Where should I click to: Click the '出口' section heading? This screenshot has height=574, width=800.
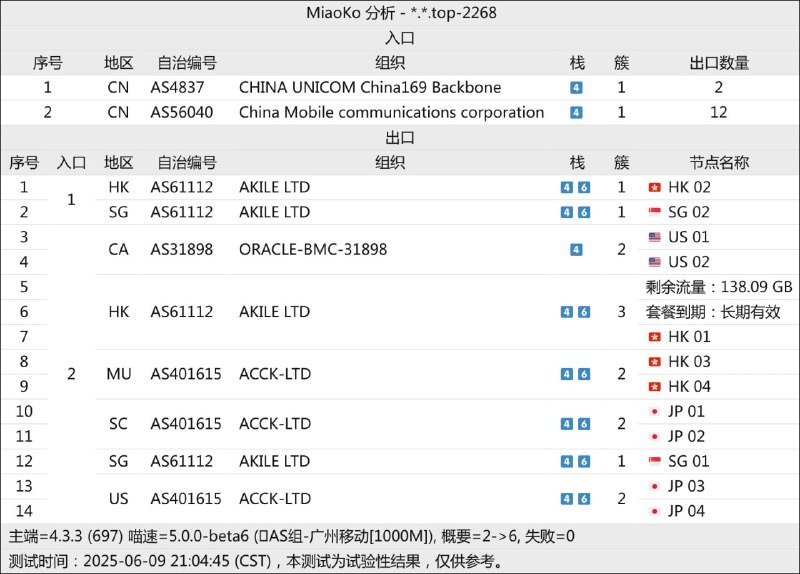400,138
